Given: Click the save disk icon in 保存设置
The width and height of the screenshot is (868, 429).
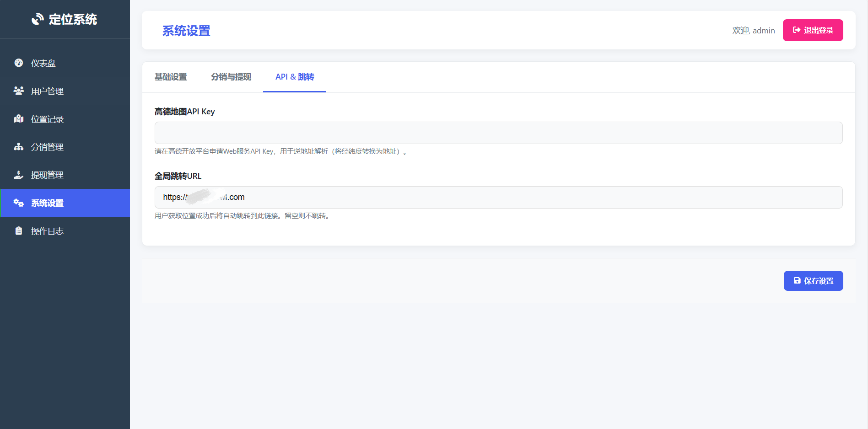Looking at the screenshot, I should 797,280.
